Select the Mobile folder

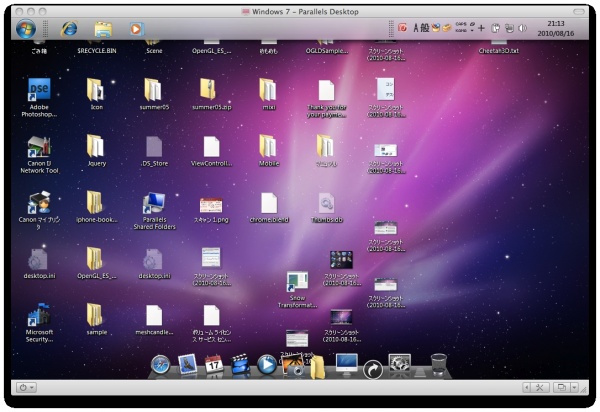click(x=268, y=146)
